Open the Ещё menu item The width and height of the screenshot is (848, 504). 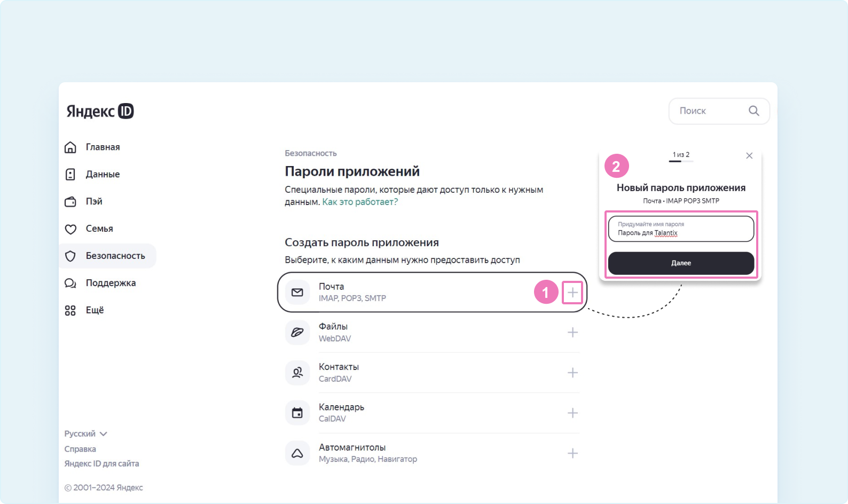95,311
